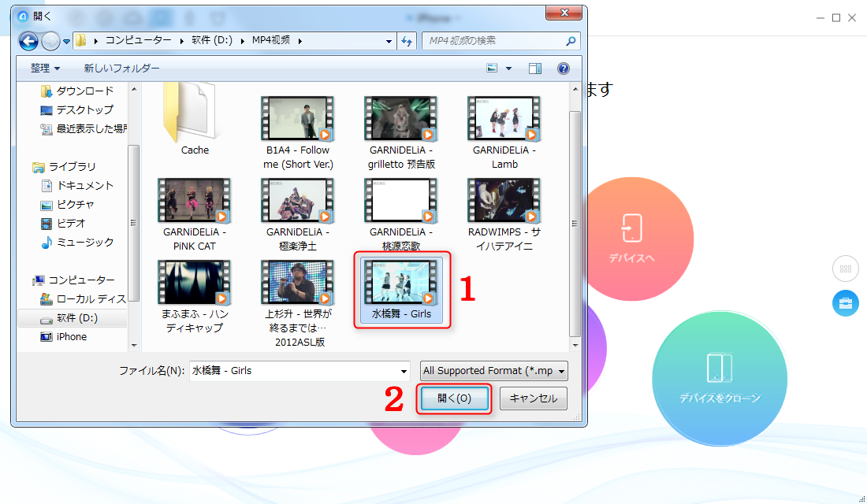Click the file list vertical scrollbar
867x504 pixels.
click(x=575, y=224)
